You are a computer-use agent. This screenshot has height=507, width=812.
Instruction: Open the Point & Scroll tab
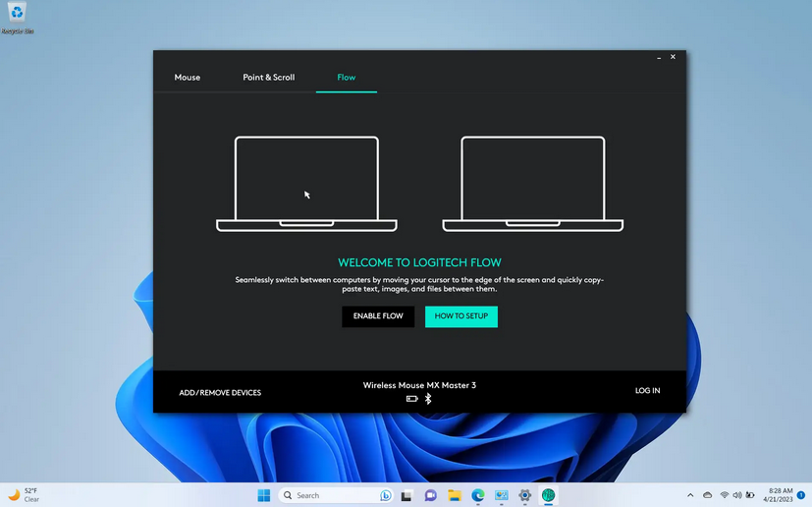click(268, 78)
